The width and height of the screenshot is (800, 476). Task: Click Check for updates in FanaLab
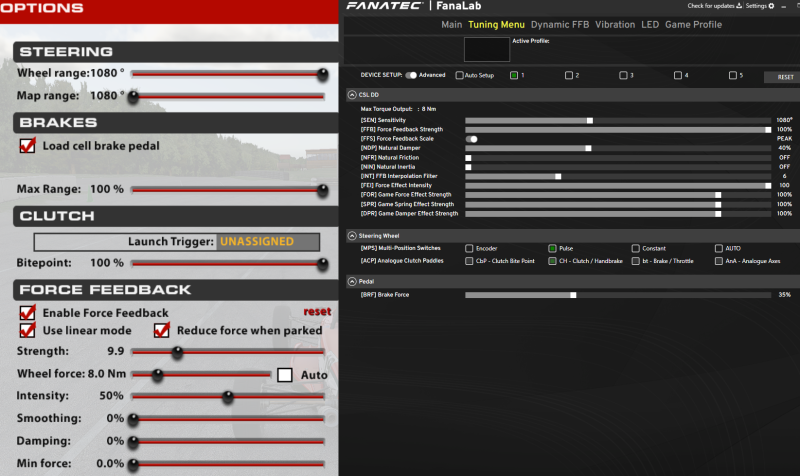(x=714, y=6)
